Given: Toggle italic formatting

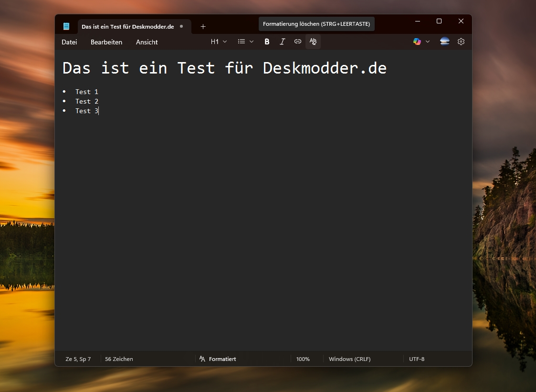Looking at the screenshot, I should coord(283,42).
